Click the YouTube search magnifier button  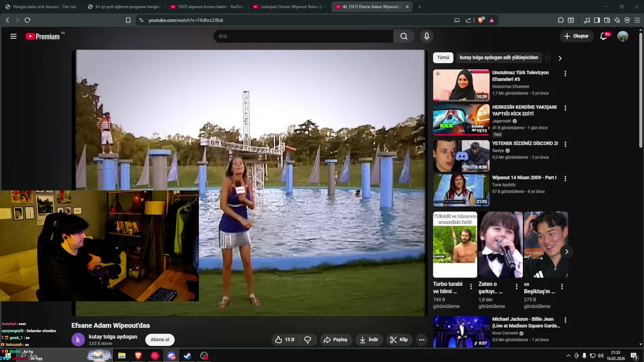pyautogui.click(x=404, y=36)
